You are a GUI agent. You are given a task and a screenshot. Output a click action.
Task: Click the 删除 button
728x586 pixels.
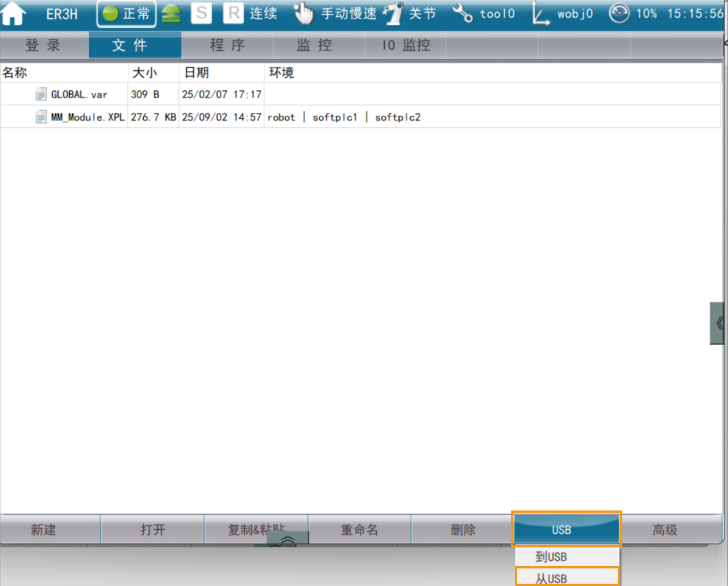[463, 530]
